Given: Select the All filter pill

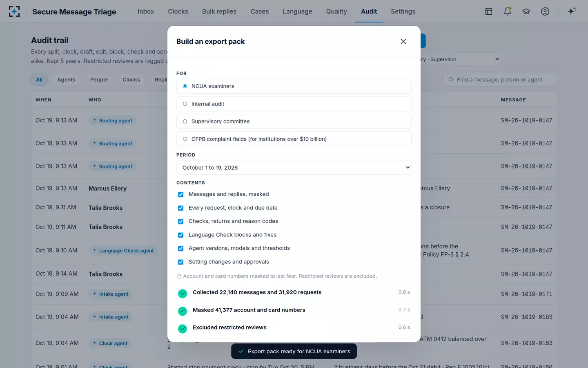Looking at the screenshot, I should click(39, 80).
